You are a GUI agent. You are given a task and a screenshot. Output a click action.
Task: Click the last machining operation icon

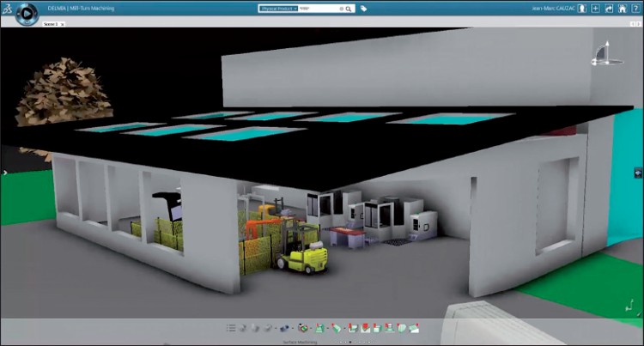[x=415, y=327]
